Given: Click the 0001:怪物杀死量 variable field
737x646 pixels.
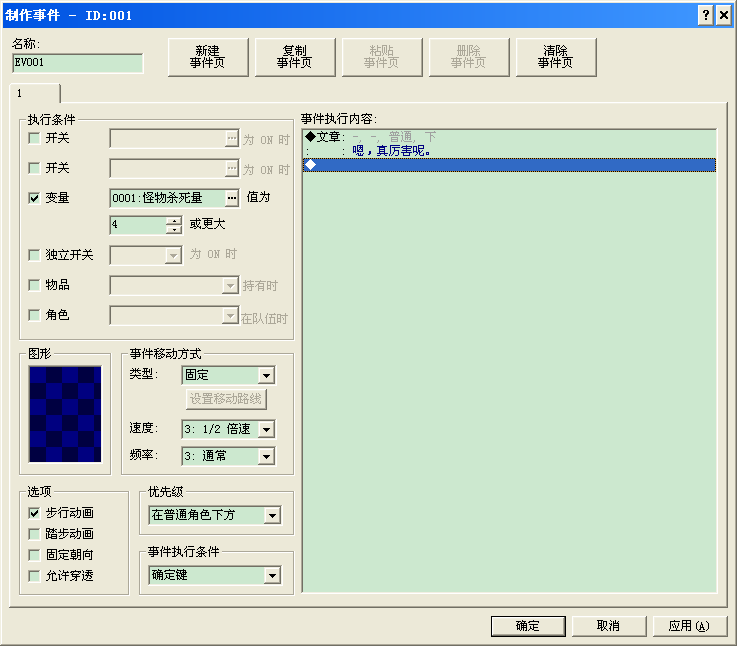Looking at the screenshot, I should tap(168, 198).
